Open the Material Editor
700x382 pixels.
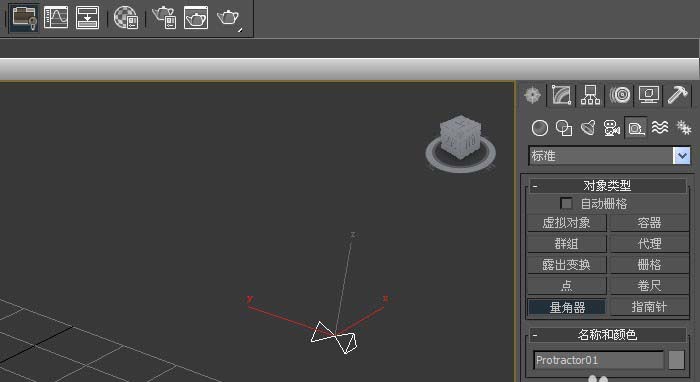tap(126, 18)
